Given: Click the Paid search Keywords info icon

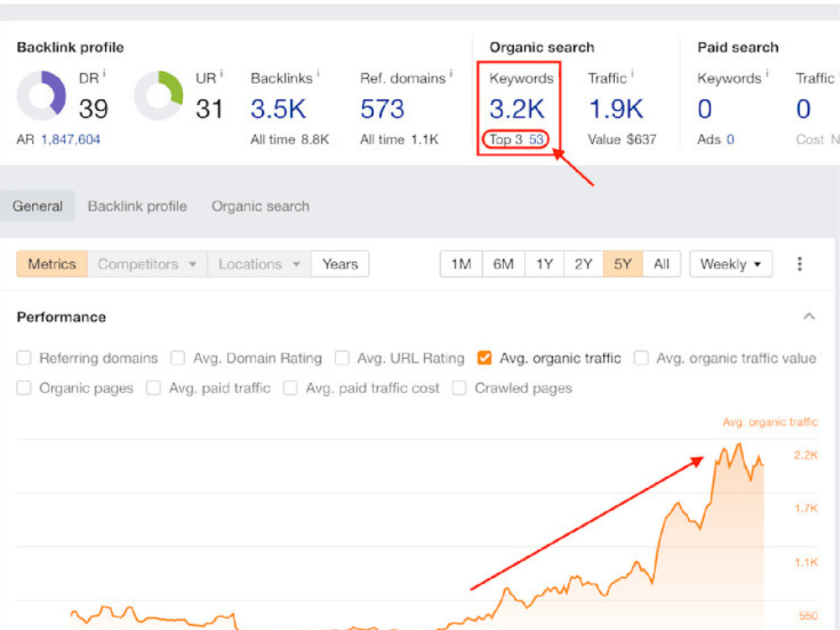Looking at the screenshot, I should coord(767,73).
